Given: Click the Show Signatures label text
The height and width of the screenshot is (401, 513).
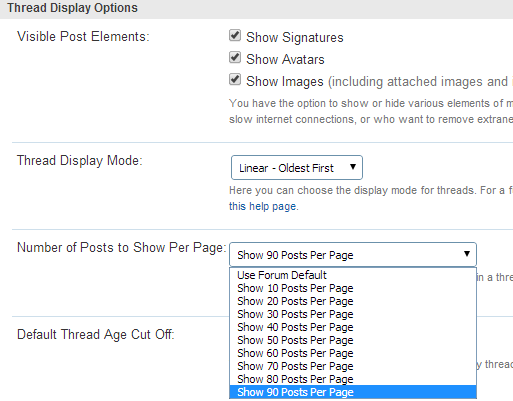Looking at the screenshot, I should (x=295, y=37).
